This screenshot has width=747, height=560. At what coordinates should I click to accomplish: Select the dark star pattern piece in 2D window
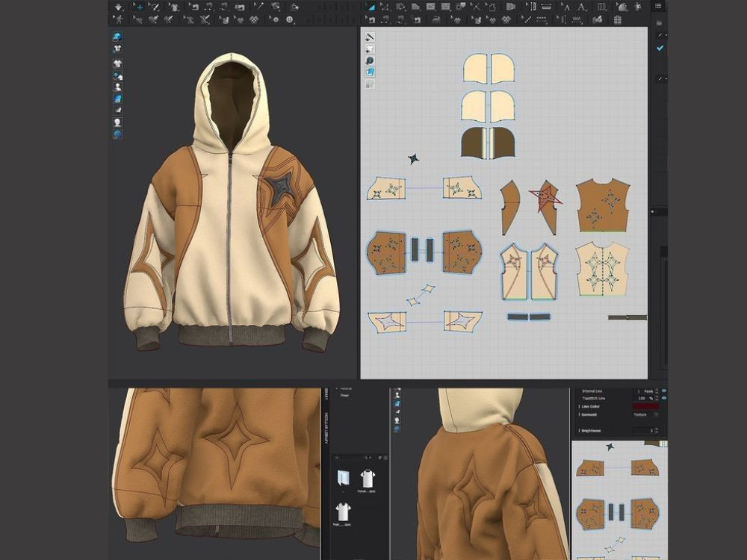(x=414, y=159)
